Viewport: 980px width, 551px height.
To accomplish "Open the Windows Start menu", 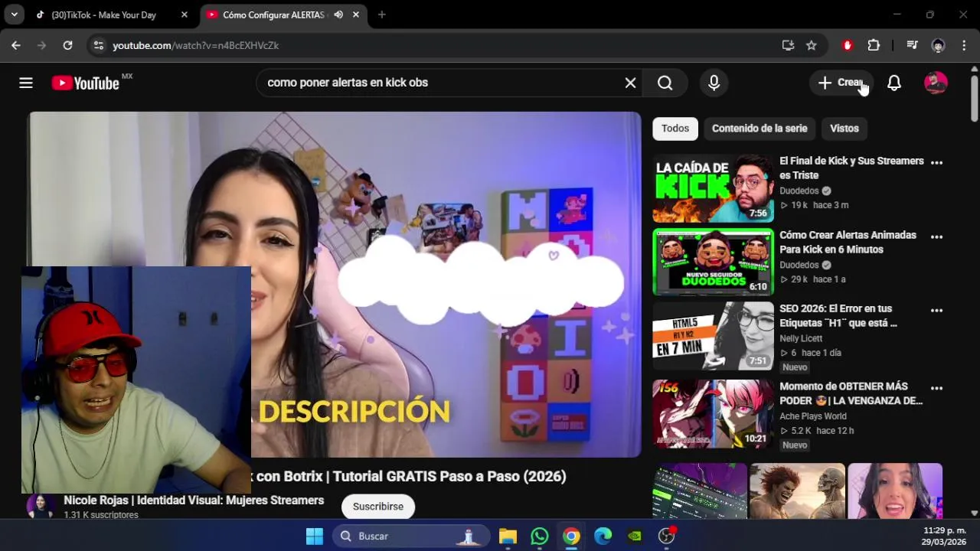I will click(x=315, y=536).
